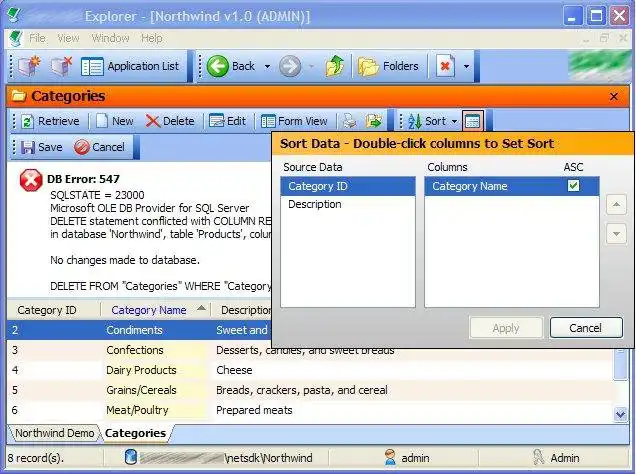Open the Application List

pyautogui.click(x=130, y=66)
